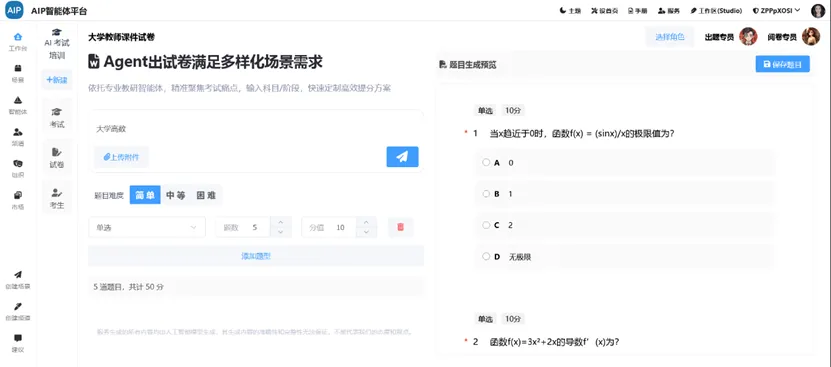The image size is (831, 367).
Task: Click the 保存题目 save button
Action: tap(783, 64)
